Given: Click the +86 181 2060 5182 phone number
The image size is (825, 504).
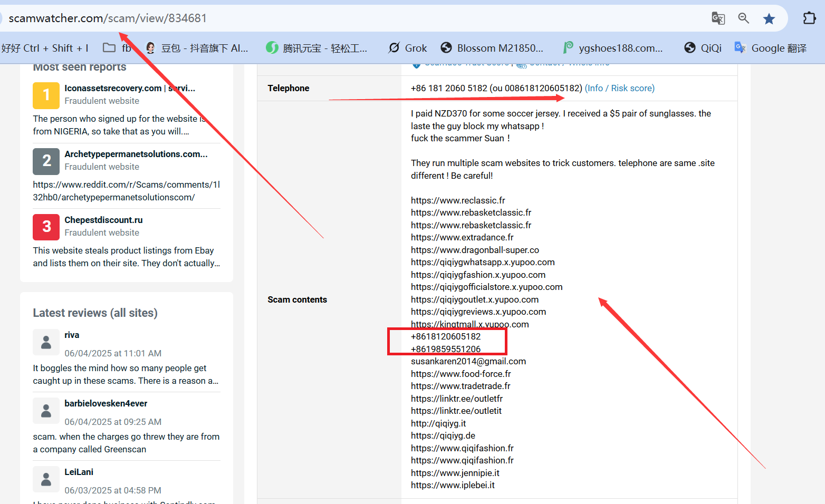Looking at the screenshot, I should point(449,88).
